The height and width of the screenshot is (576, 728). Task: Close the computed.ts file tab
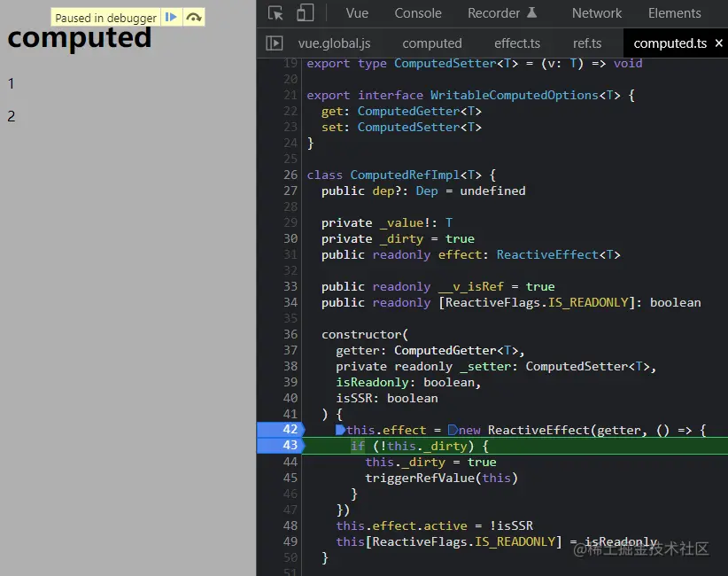tap(719, 43)
